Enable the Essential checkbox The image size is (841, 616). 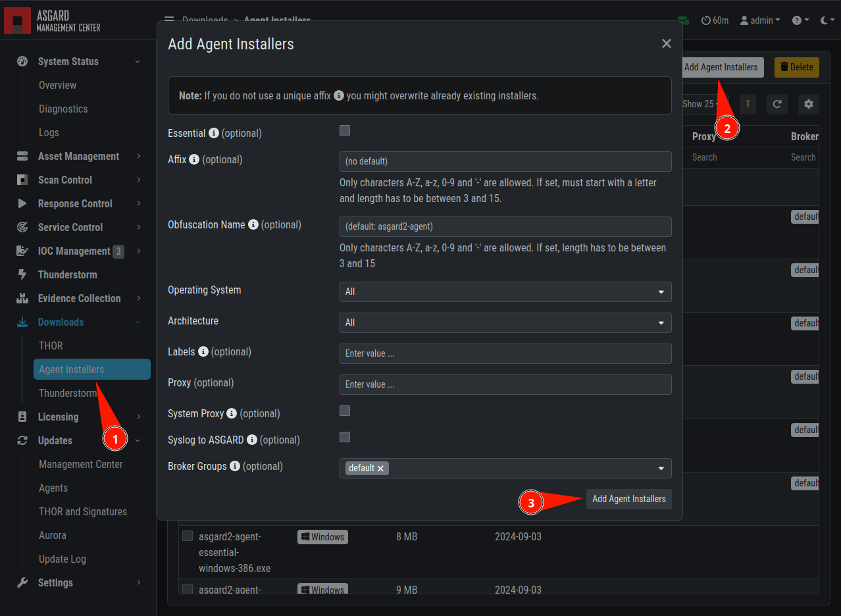point(345,130)
